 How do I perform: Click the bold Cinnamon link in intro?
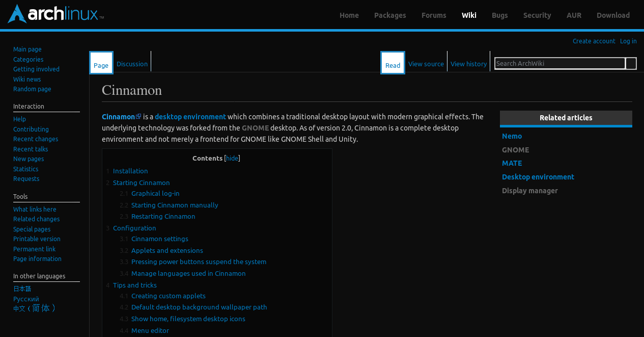coord(118,117)
